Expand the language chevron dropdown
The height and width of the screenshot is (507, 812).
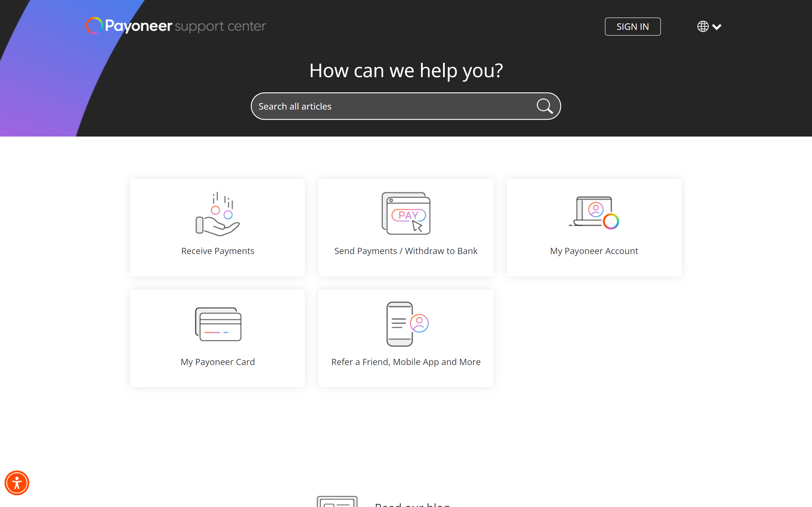pos(717,27)
